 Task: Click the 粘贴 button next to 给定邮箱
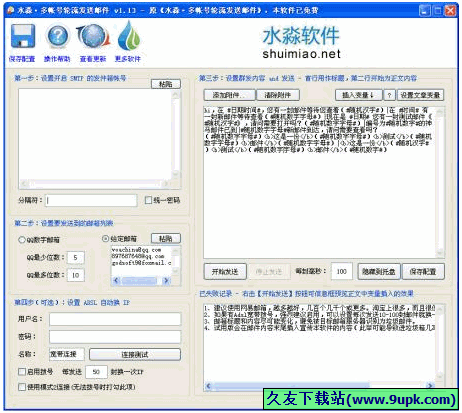(x=166, y=238)
